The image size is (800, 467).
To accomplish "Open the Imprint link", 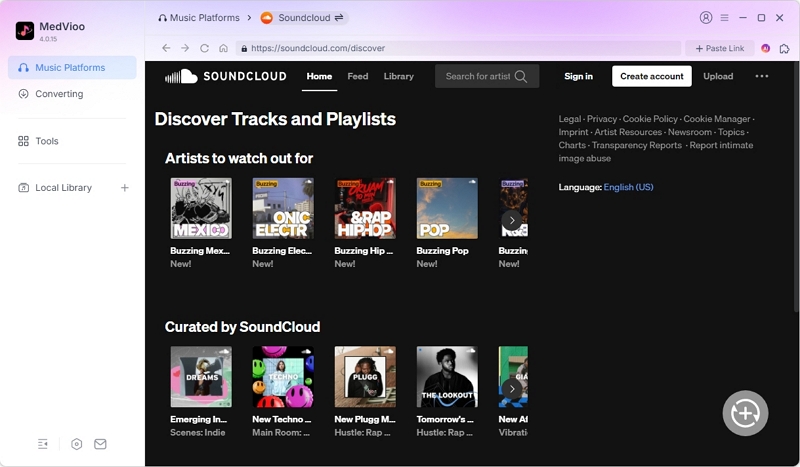I will tap(573, 132).
